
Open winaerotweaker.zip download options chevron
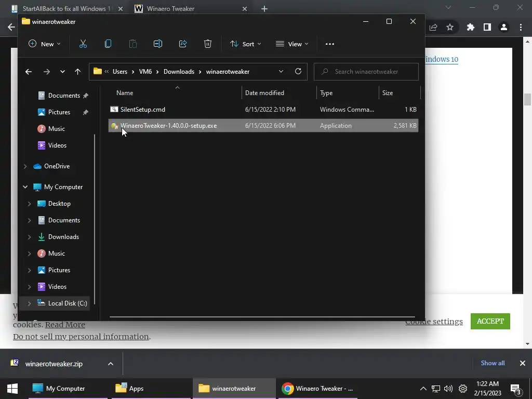coord(111,364)
